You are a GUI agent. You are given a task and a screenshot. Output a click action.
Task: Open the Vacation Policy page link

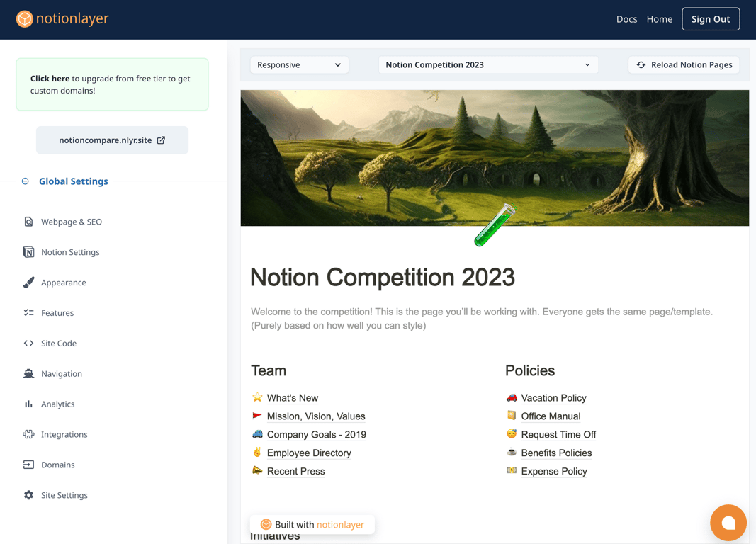point(554,397)
